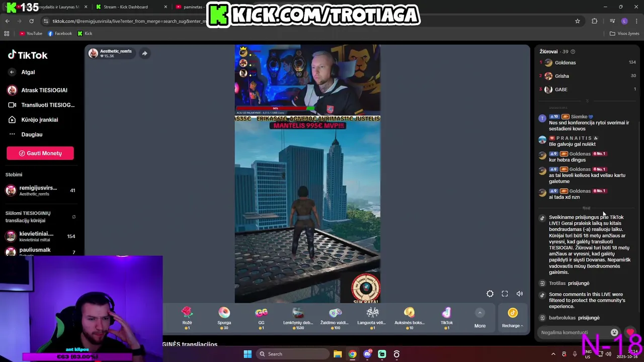
Task: Open Chrome from taskbar
Action: click(352, 354)
